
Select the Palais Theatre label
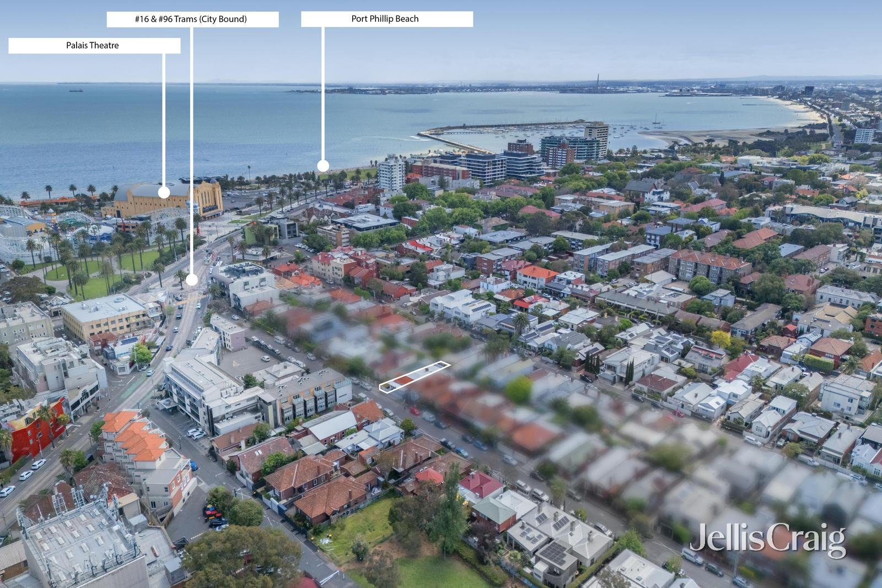[92, 45]
